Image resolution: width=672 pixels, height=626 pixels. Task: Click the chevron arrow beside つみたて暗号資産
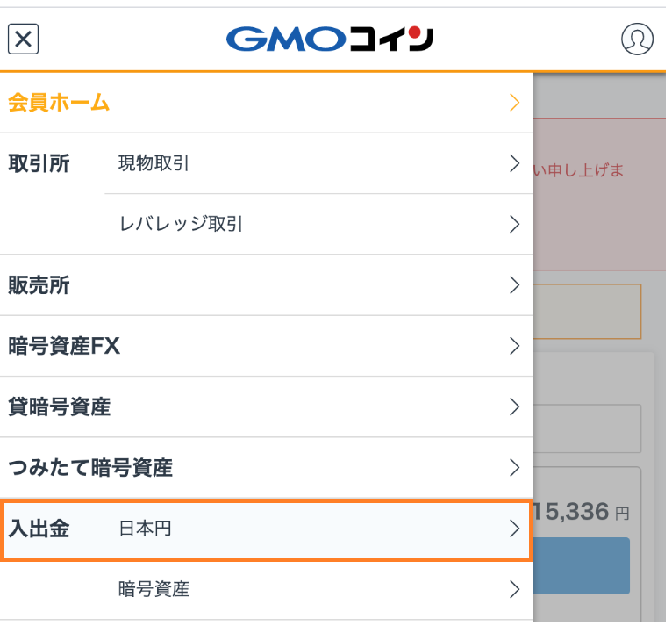pyautogui.click(x=515, y=468)
